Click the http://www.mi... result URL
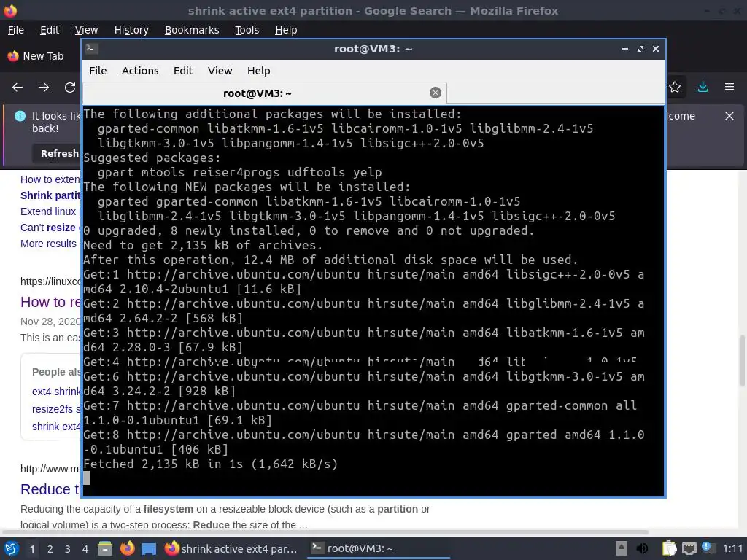Image resolution: width=747 pixels, height=560 pixels. point(51,469)
